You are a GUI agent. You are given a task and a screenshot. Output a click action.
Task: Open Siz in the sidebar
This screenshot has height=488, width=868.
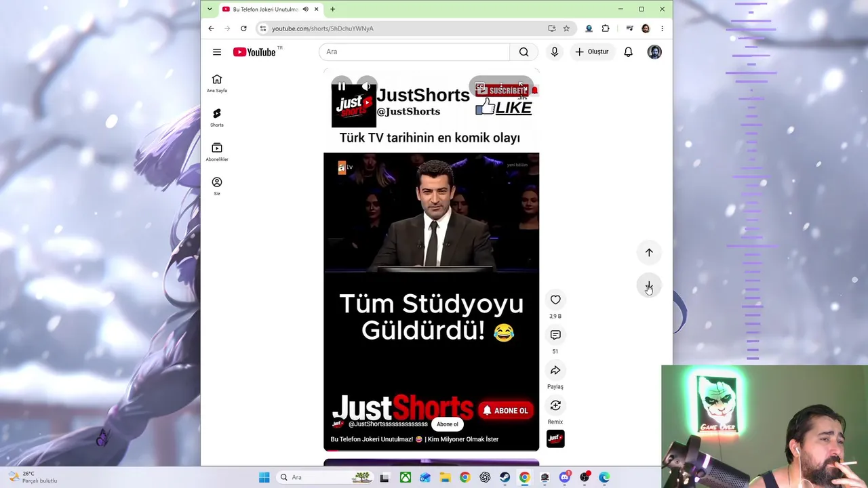click(217, 186)
